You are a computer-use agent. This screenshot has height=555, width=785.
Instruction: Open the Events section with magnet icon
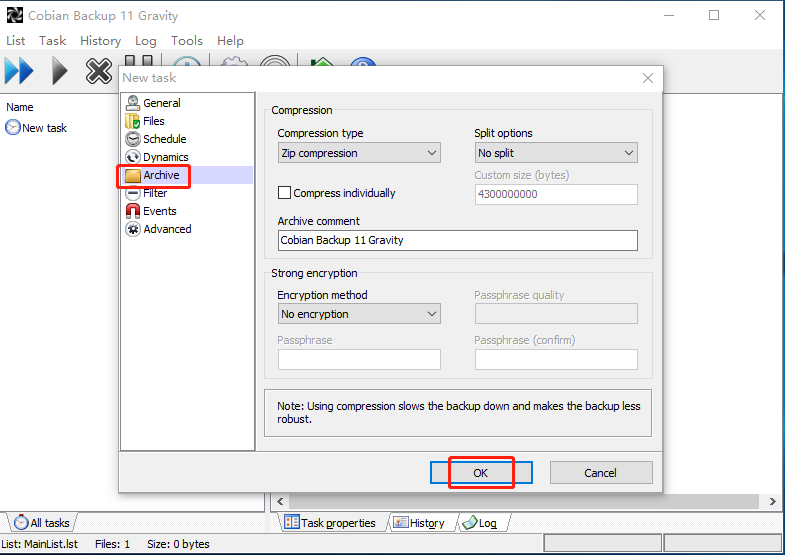[159, 211]
